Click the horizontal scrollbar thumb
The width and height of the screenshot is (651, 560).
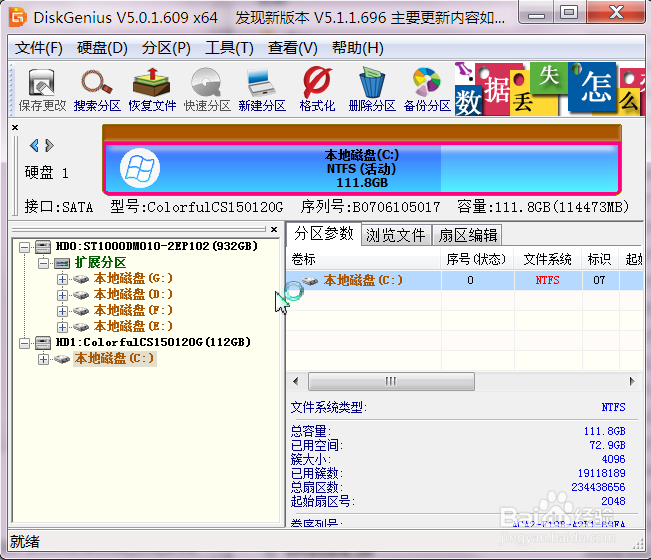(x=391, y=381)
